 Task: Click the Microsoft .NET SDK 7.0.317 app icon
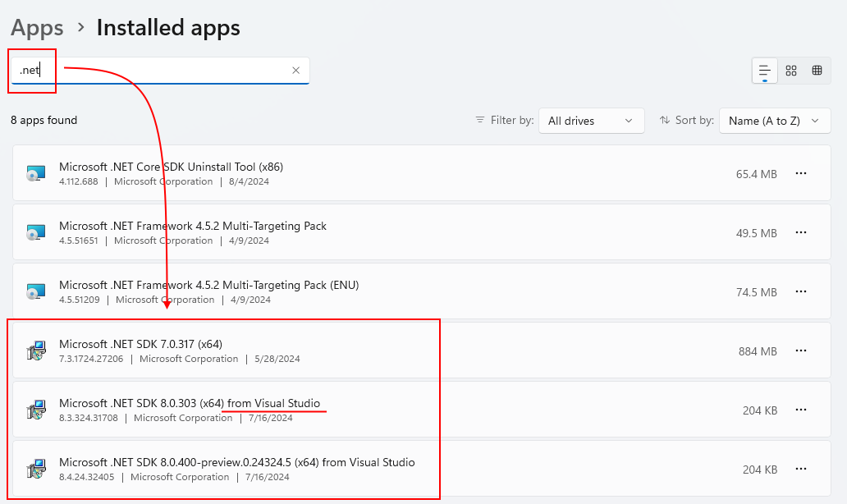click(34, 351)
